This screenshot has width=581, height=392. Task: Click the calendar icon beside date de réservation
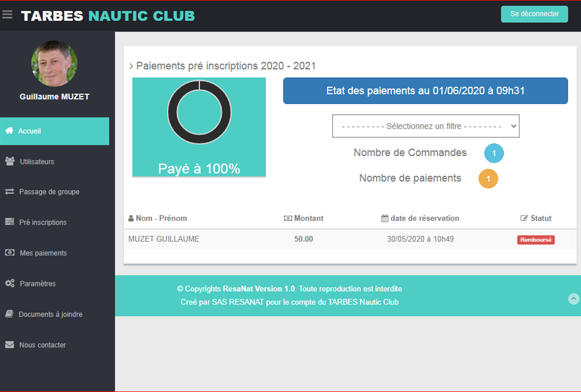384,218
